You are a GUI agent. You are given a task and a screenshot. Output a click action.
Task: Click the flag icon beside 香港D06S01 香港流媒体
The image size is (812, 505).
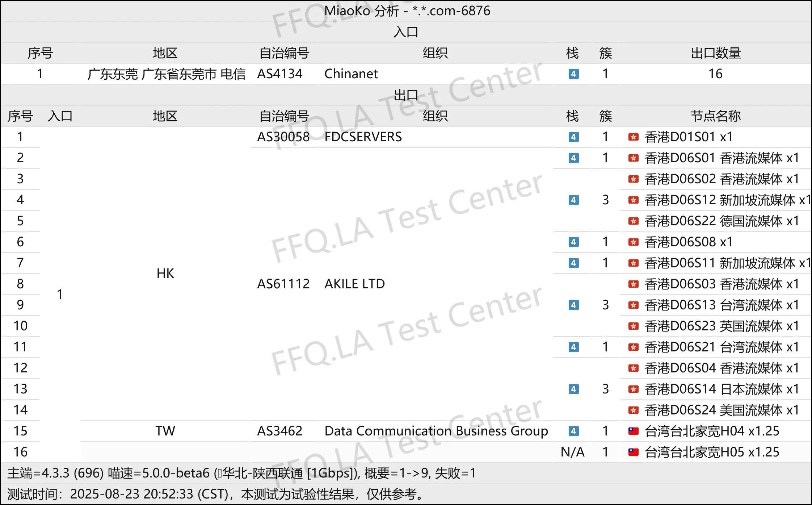pyautogui.click(x=633, y=158)
